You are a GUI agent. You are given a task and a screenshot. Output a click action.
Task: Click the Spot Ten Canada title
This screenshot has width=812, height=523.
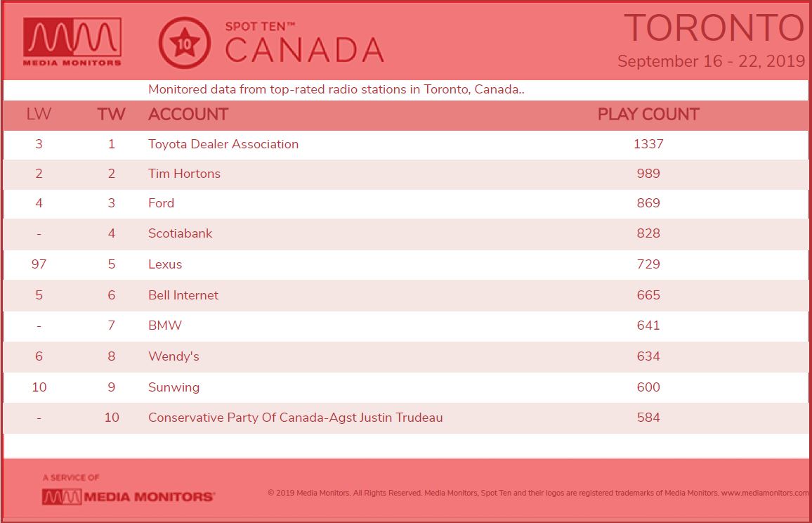tap(305, 43)
